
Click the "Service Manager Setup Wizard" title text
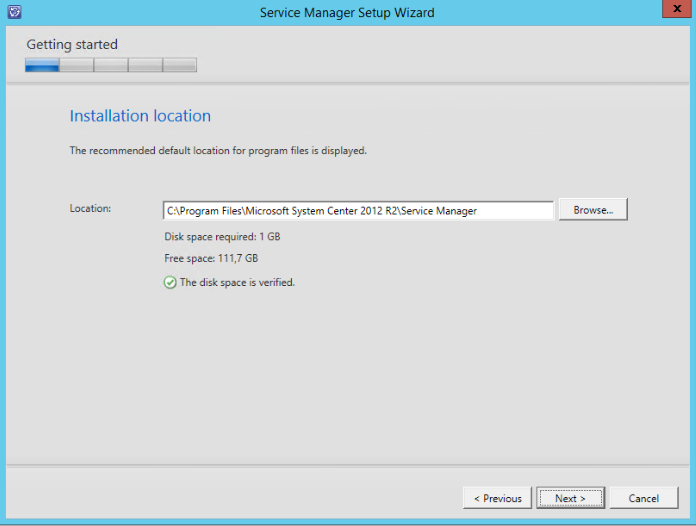[347, 13]
